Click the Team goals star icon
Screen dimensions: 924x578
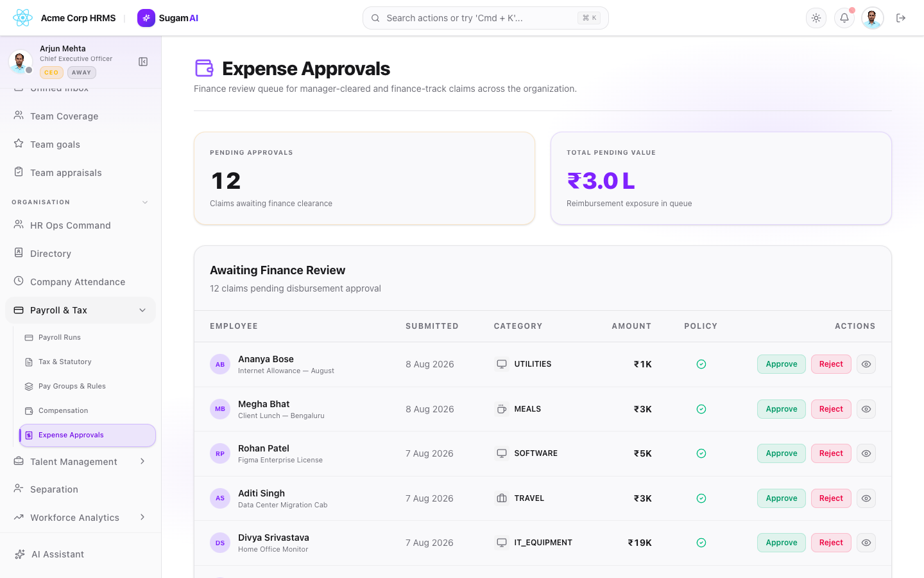(19, 144)
